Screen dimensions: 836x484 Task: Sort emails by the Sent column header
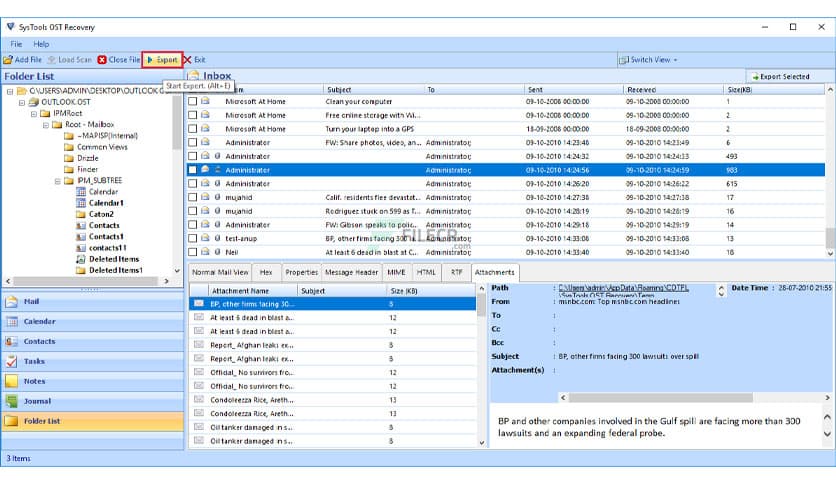point(574,90)
